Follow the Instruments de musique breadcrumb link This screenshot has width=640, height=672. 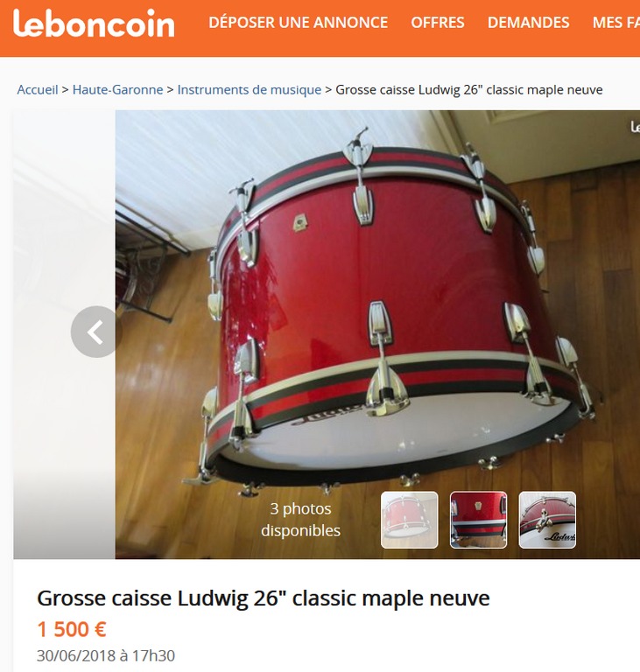[x=250, y=89]
